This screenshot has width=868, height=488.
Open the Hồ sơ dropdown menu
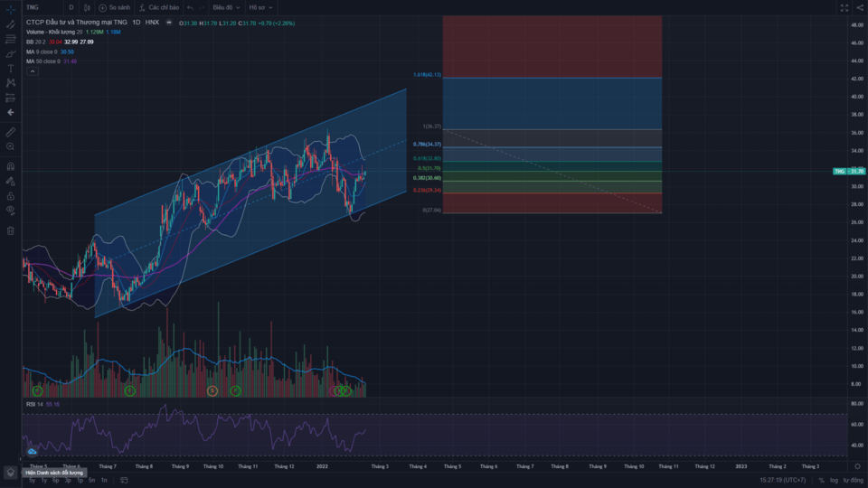(259, 7)
